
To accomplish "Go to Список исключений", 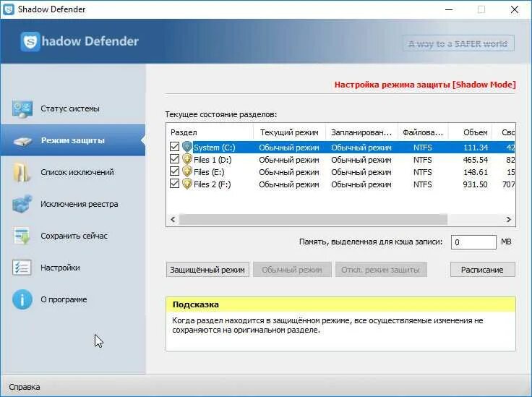I will click(73, 172).
